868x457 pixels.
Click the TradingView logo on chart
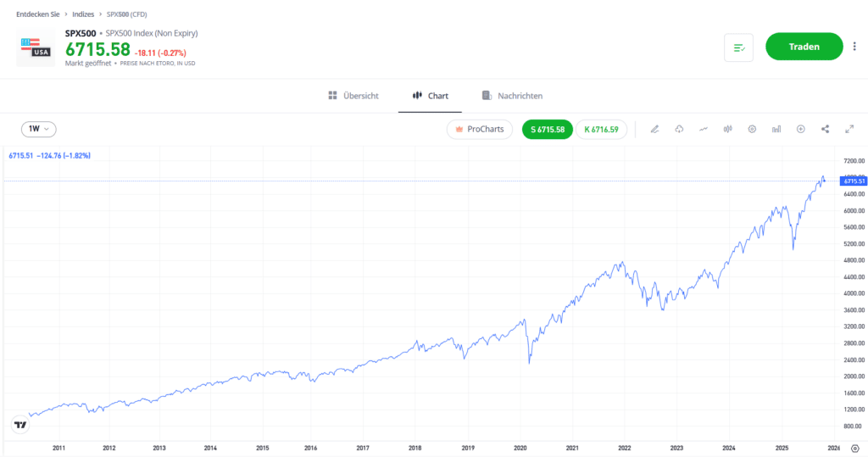19,425
